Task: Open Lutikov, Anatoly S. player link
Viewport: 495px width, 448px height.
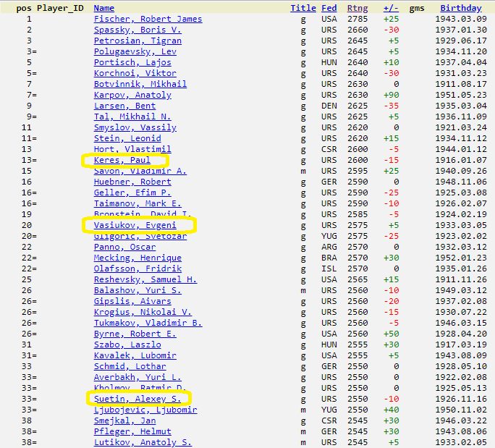Action: point(143,442)
